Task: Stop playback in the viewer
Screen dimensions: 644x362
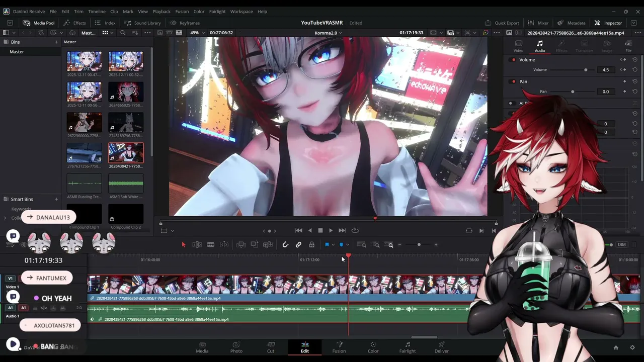Action: point(320,230)
